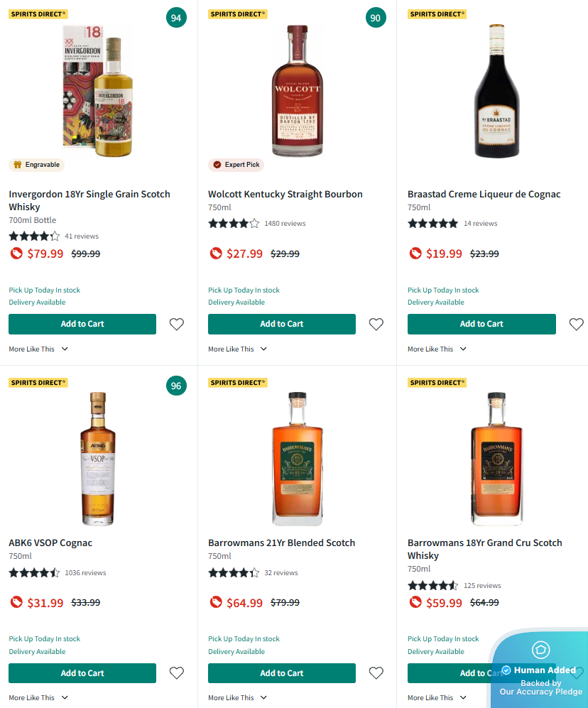
Task: Click the heart icon for Barrowmans 21Yr Scotch
Action: (376, 673)
